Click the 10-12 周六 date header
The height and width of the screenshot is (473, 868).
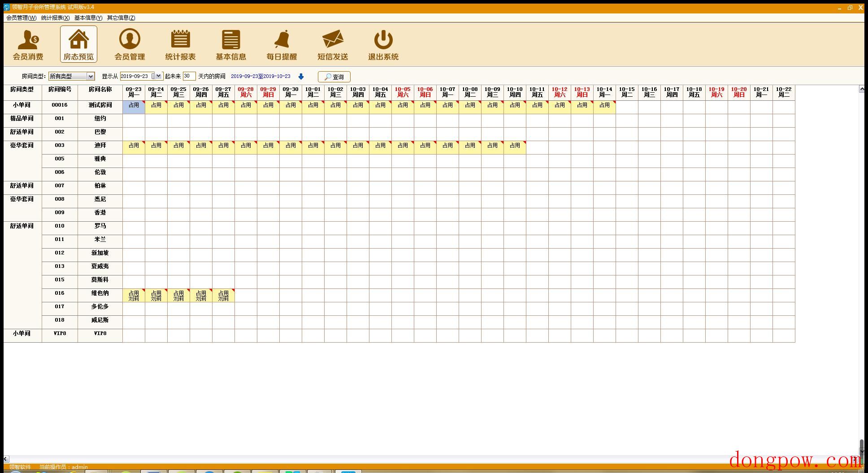tap(560, 92)
